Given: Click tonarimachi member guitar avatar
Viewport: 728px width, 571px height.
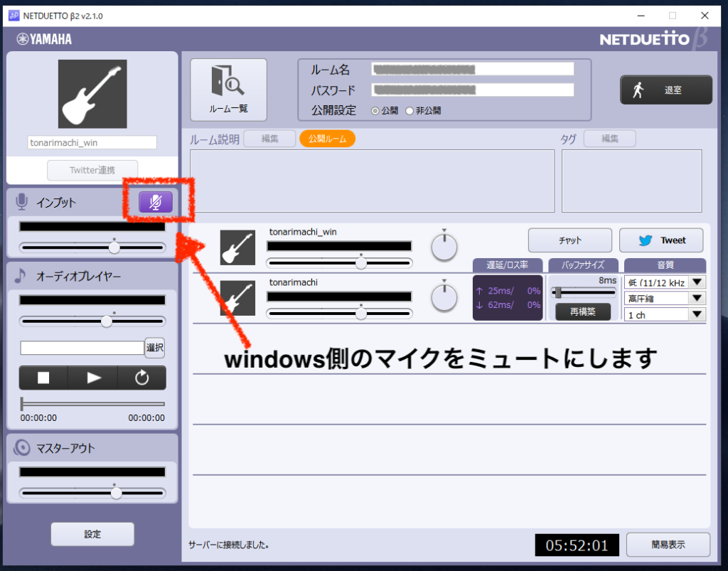Looking at the screenshot, I should (x=237, y=298).
